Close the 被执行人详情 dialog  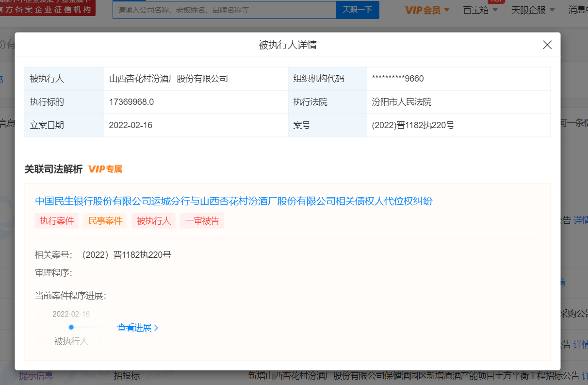click(x=547, y=45)
